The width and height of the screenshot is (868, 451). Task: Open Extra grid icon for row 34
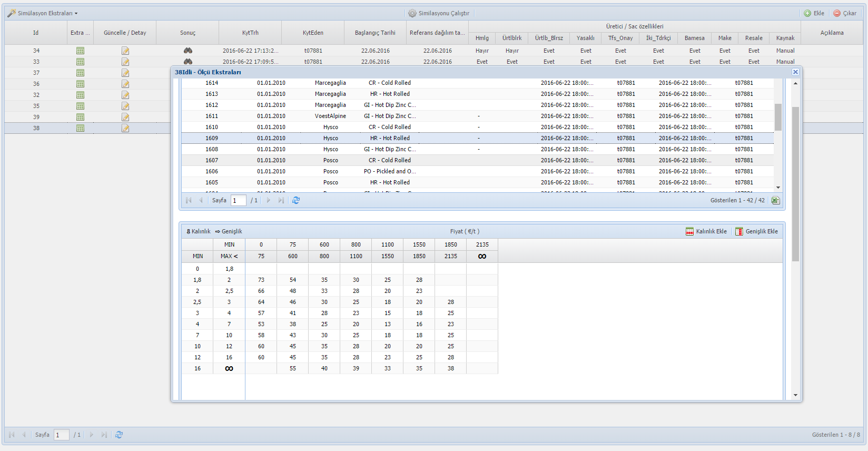coord(80,51)
